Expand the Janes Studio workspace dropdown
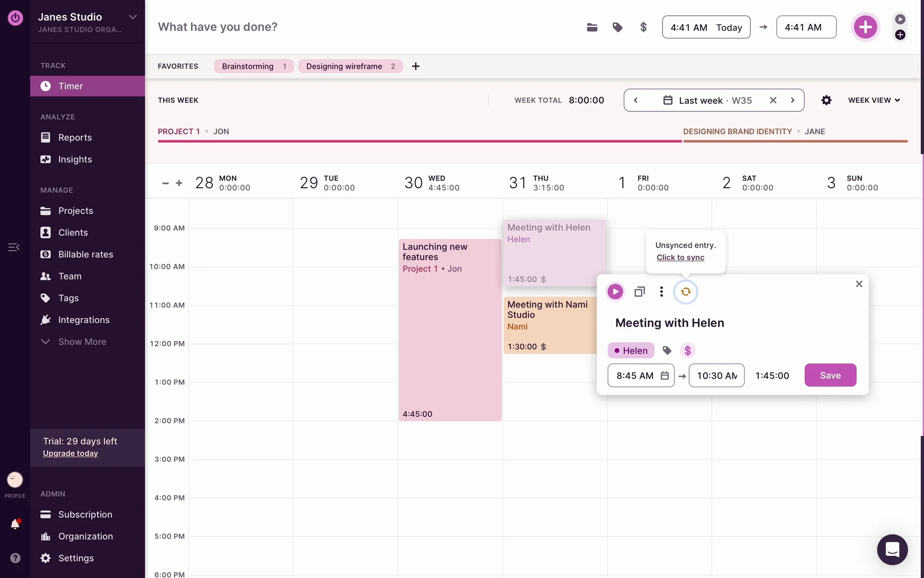The image size is (924, 578). coord(133,17)
